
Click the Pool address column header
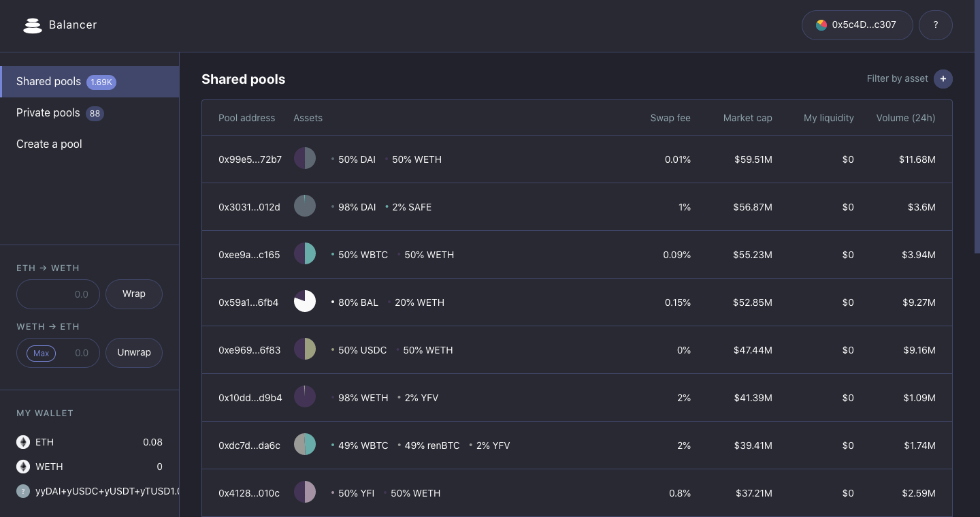(x=247, y=118)
